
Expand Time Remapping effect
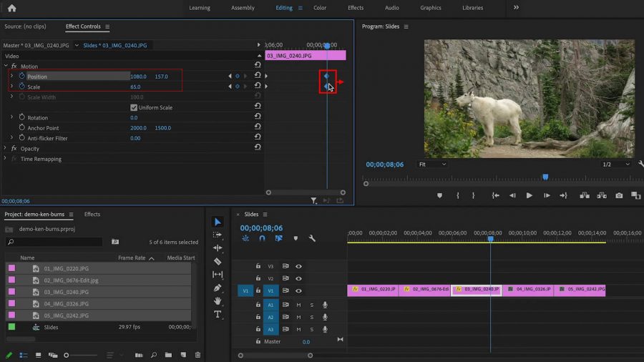5,158
